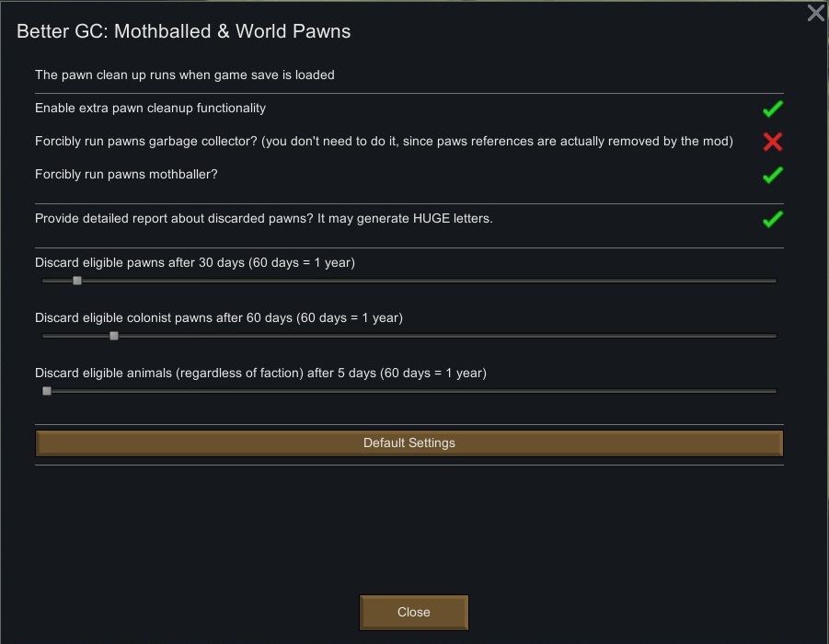Click the 'Forcibly run pawns mothballer?' label
This screenshot has height=644, width=829.
pyautogui.click(x=126, y=175)
